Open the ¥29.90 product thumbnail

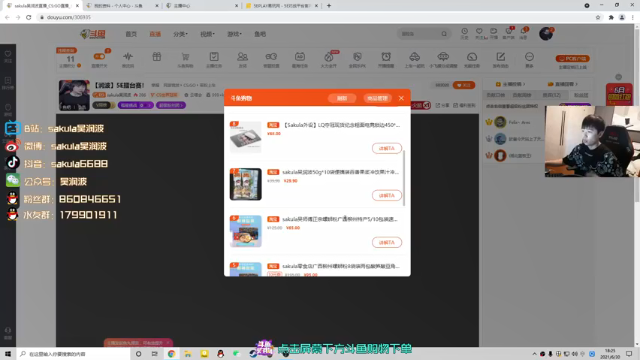click(x=245, y=184)
